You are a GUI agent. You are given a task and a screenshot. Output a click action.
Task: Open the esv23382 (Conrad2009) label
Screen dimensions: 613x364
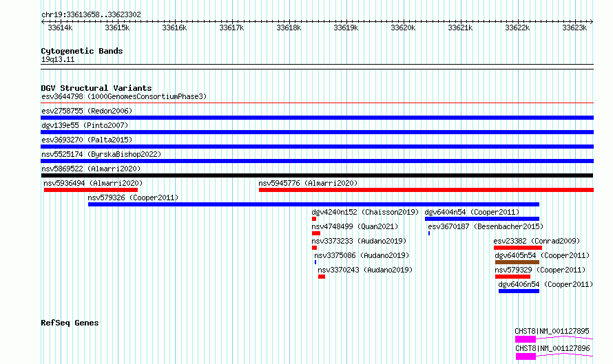click(x=537, y=241)
